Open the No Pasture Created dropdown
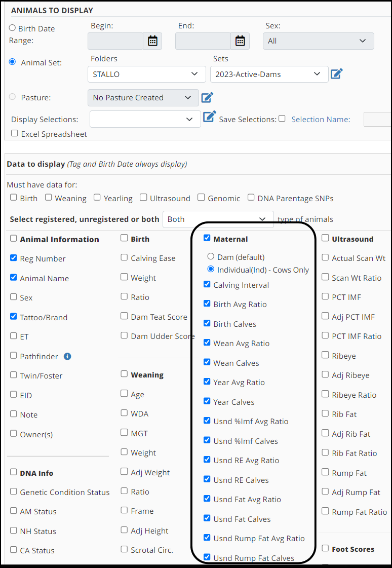The height and width of the screenshot is (568, 392). 143,98
